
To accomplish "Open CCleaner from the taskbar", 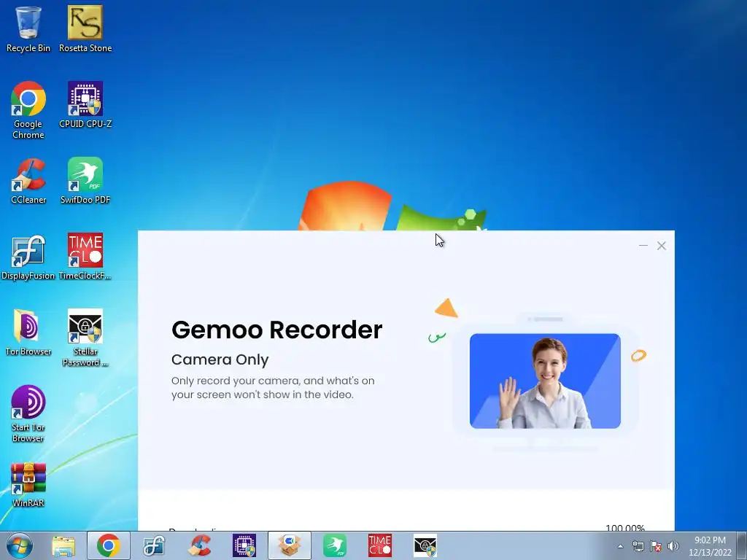I will click(x=199, y=545).
